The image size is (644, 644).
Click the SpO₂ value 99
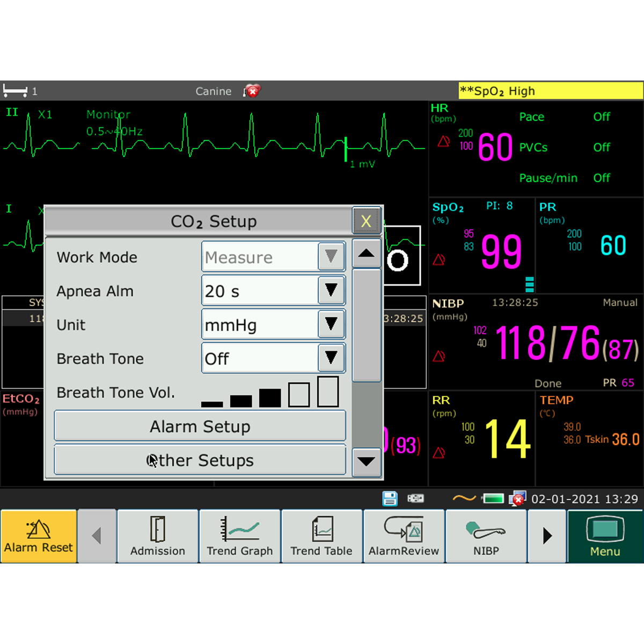tap(501, 251)
